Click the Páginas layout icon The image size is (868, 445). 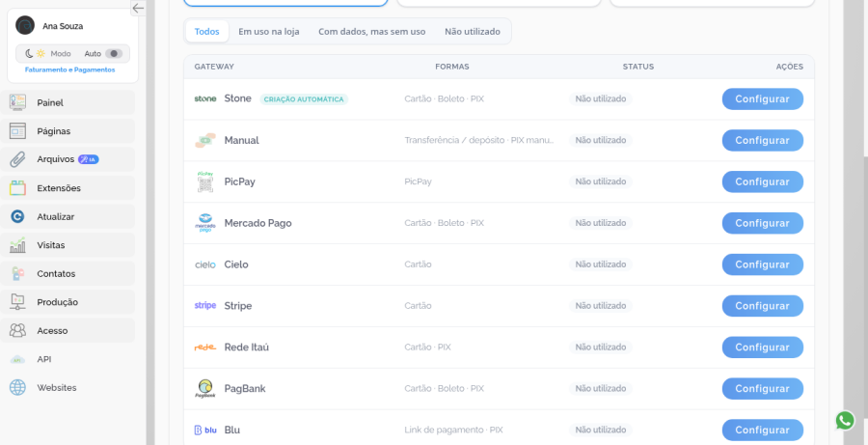click(x=17, y=130)
